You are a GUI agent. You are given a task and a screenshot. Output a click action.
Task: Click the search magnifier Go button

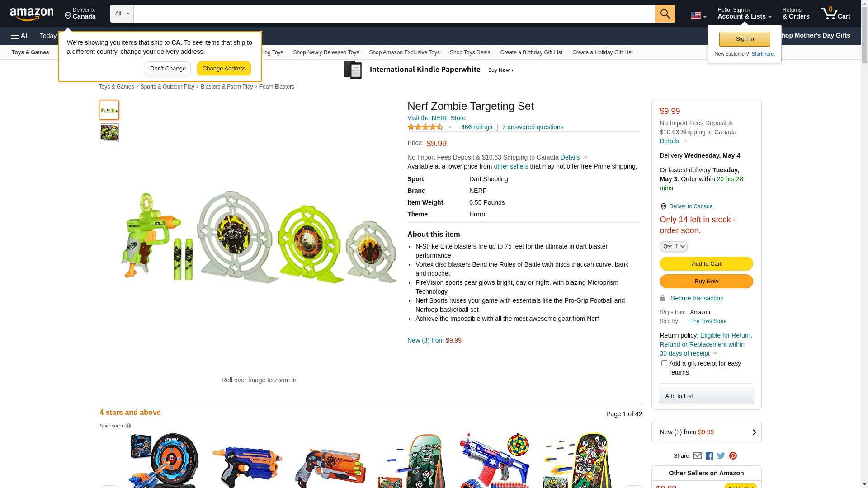(x=665, y=14)
